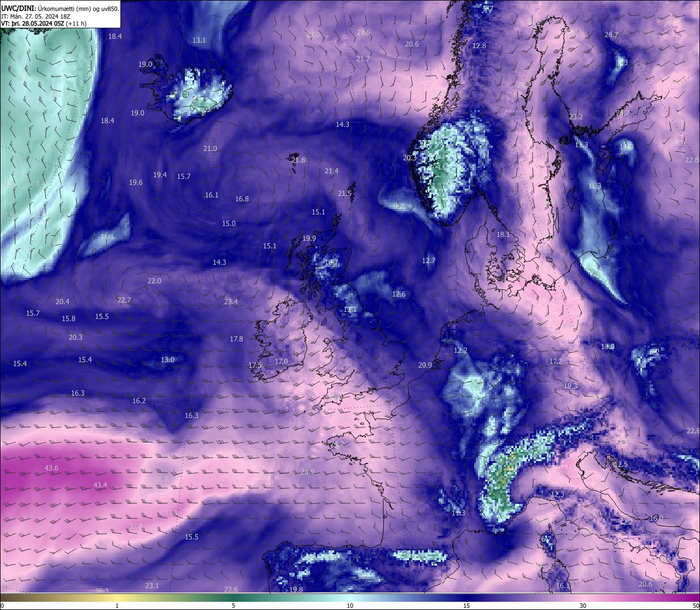Screen dimensions: 700x610
Task: Click the 12.7 value label
Action: (429, 261)
